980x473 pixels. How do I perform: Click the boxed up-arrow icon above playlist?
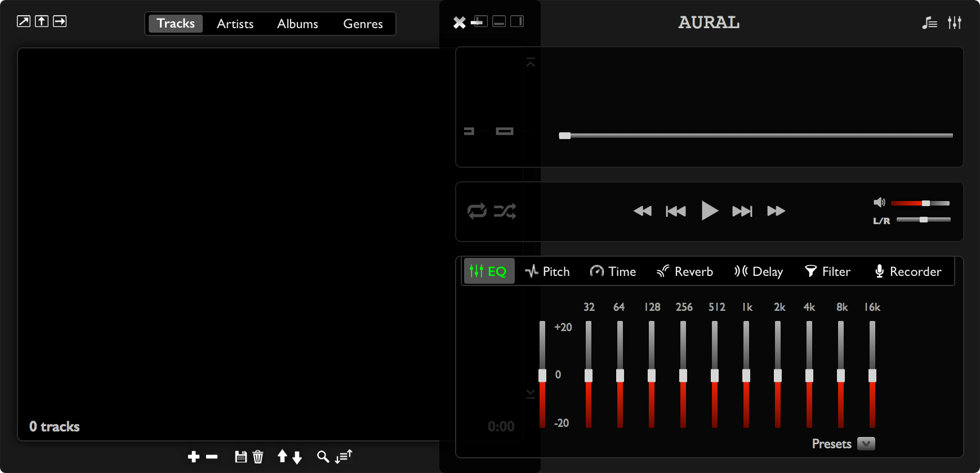click(42, 21)
